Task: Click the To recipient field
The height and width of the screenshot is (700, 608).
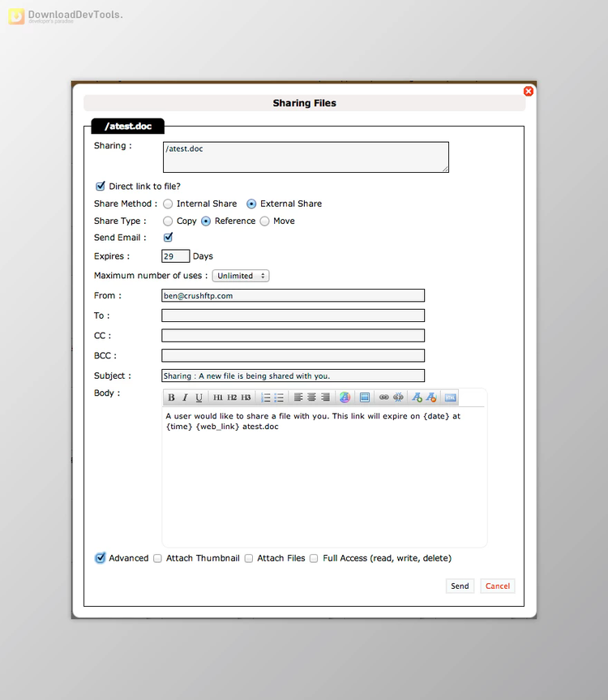Action: click(293, 316)
